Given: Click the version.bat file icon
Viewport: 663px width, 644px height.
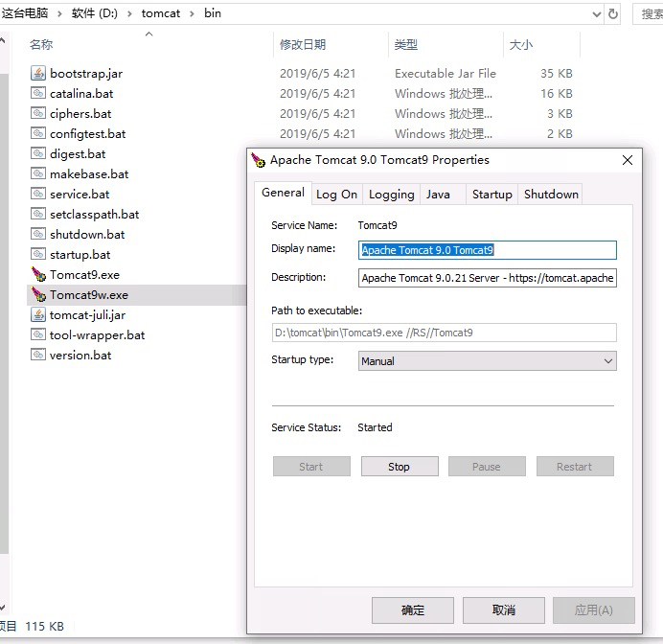Looking at the screenshot, I should click(x=38, y=355).
